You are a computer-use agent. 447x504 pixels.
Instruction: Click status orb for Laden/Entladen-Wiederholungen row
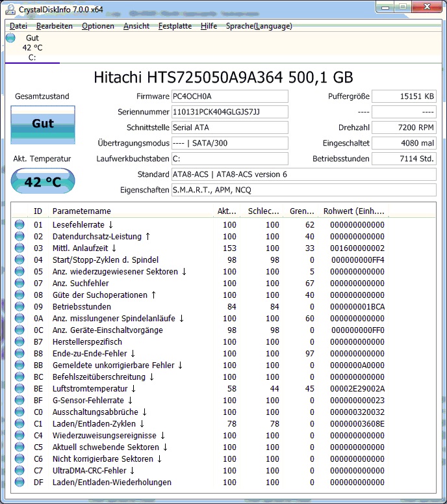19,482
